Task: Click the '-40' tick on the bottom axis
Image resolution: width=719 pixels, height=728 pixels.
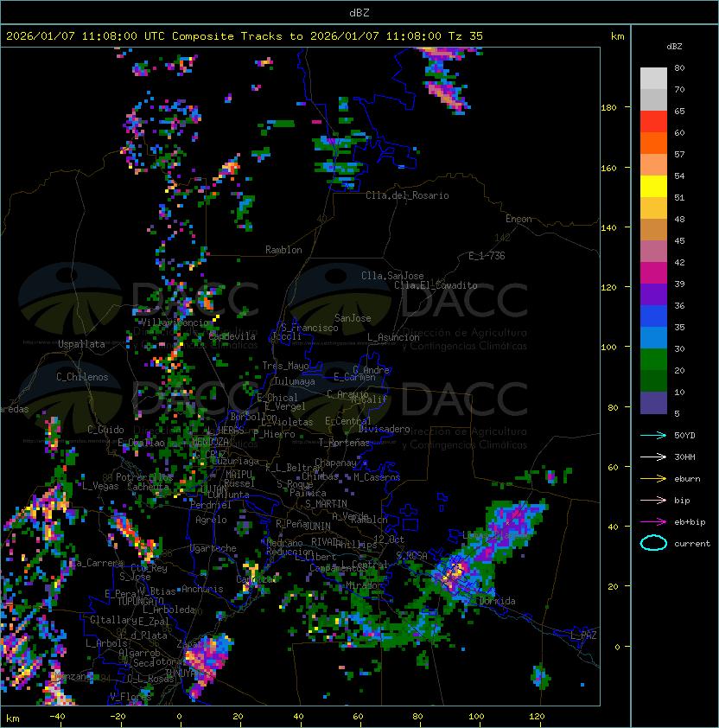Action: pos(57,717)
